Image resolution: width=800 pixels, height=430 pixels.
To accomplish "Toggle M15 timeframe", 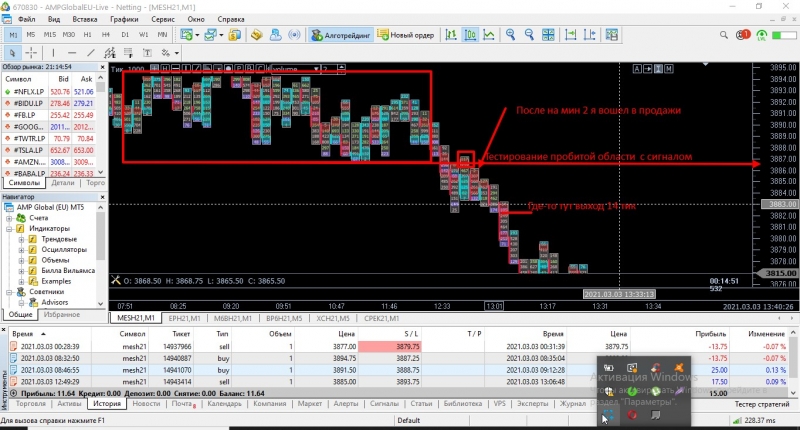I will (x=49, y=35).
